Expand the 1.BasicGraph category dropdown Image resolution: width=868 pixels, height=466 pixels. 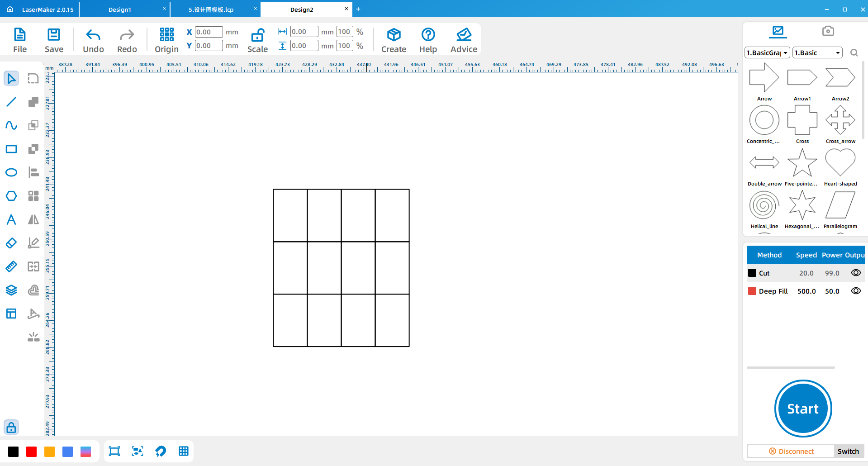767,53
